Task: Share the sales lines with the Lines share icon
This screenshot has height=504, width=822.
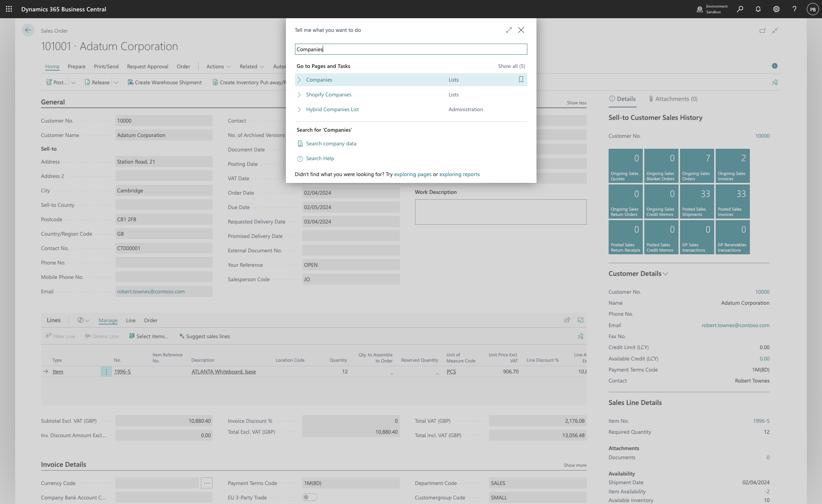Action: tap(567, 320)
